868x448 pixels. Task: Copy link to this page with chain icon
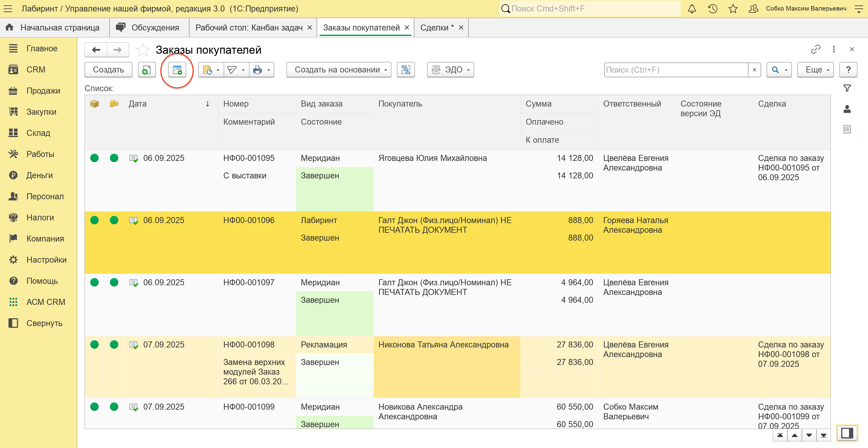coord(815,50)
